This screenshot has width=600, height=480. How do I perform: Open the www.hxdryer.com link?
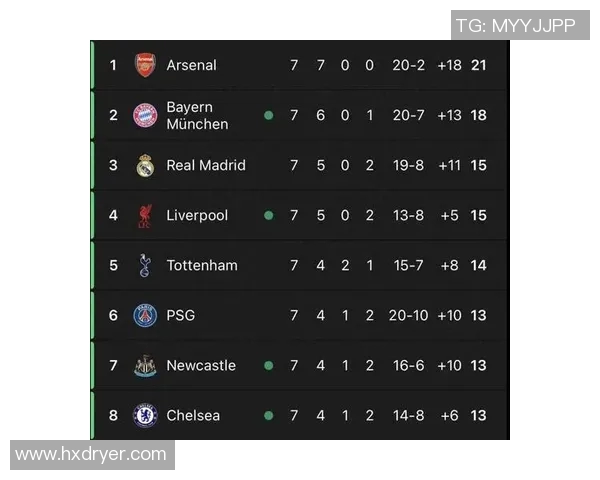[91, 454]
